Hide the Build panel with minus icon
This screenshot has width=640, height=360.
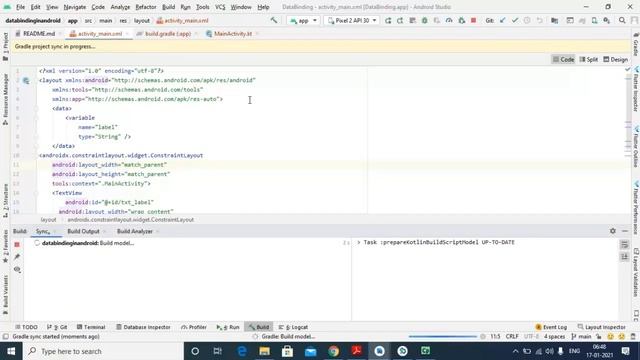(x=625, y=231)
